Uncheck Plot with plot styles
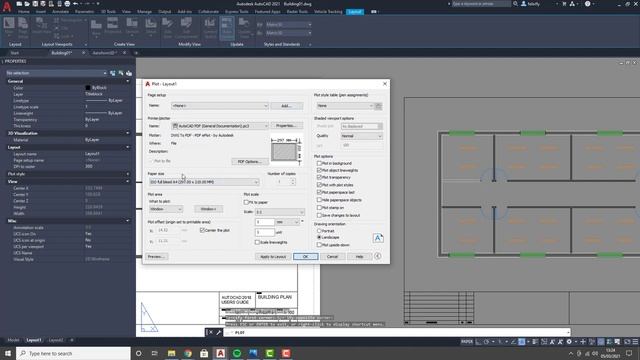The height and width of the screenshot is (360, 640). [319, 185]
